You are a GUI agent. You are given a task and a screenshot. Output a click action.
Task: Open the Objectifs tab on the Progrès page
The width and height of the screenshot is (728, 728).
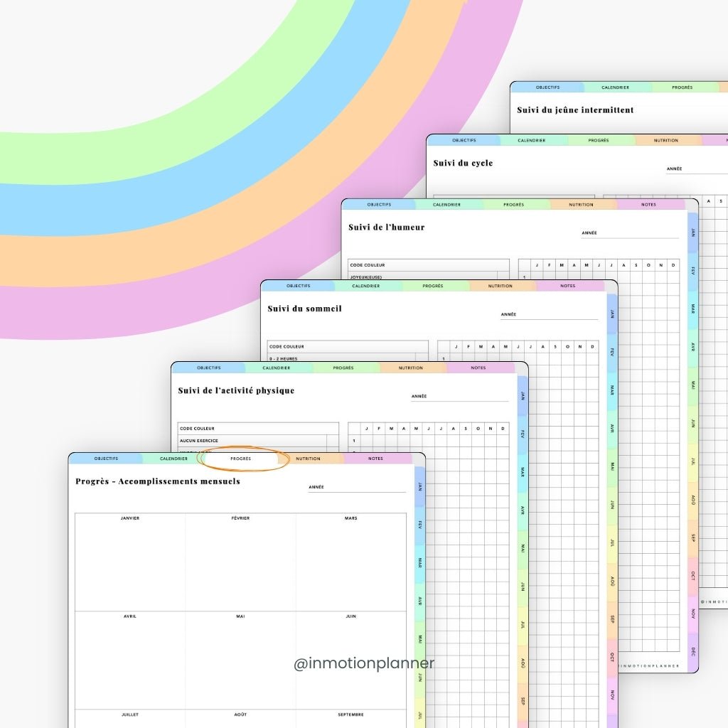106,459
